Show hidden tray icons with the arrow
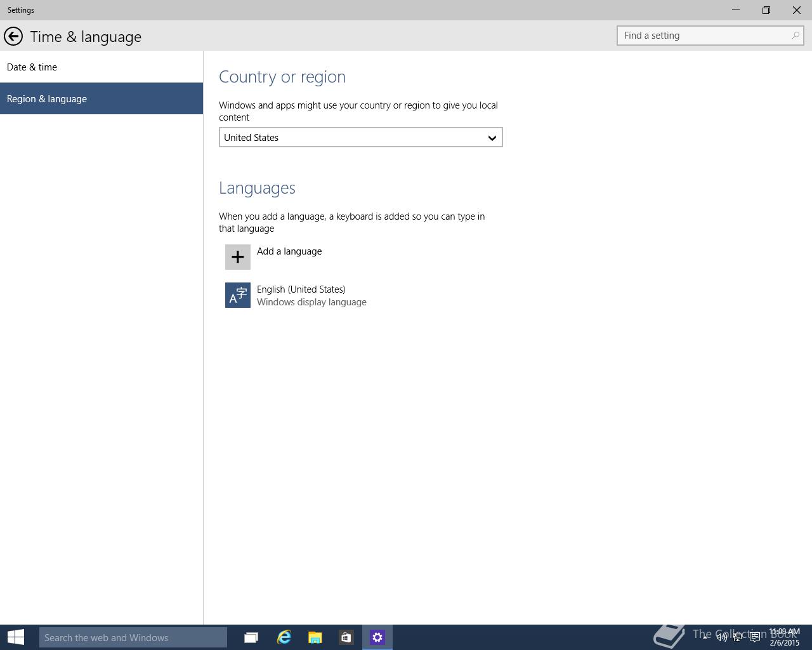 tap(705, 637)
